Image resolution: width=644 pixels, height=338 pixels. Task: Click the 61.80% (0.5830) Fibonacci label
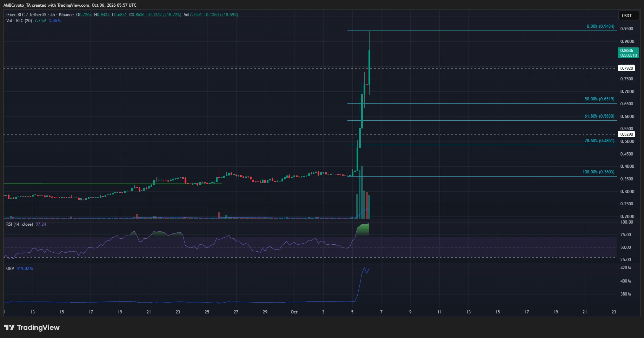click(x=599, y=116)
